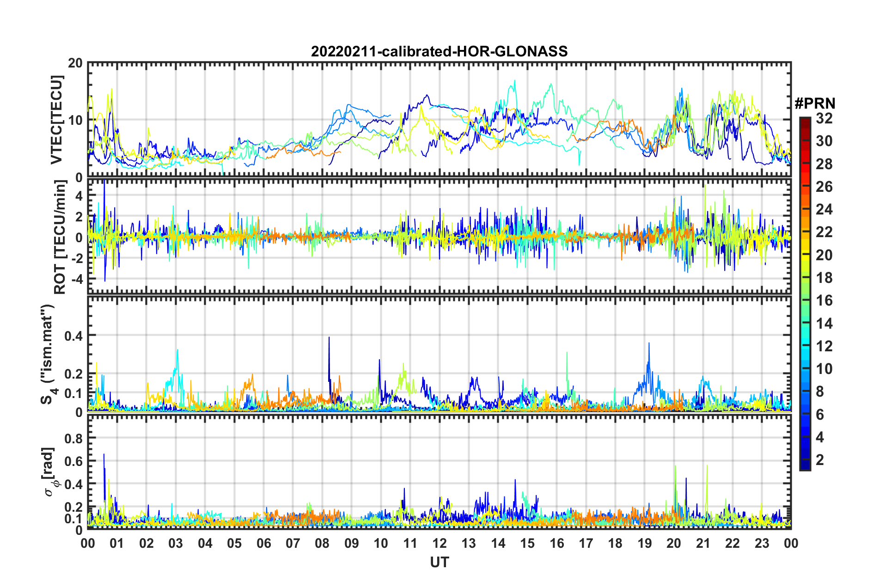Screen dimensions: 879x588
Task: Click ROT y-axis tick label -4
Action: pos(76,279)
